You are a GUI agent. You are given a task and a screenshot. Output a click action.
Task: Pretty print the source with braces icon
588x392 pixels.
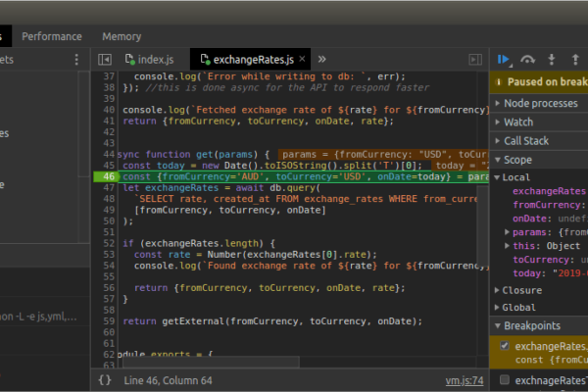click(x=105, y=380)
